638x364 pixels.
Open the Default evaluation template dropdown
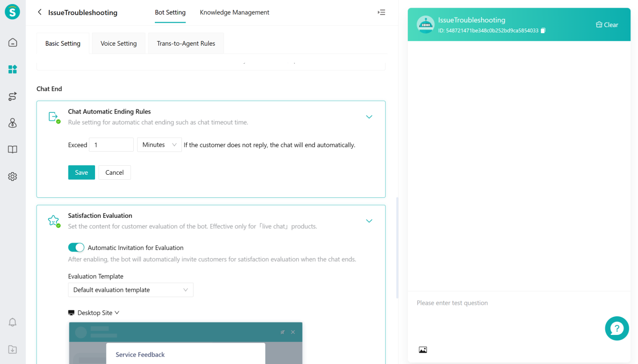point(131,290)
